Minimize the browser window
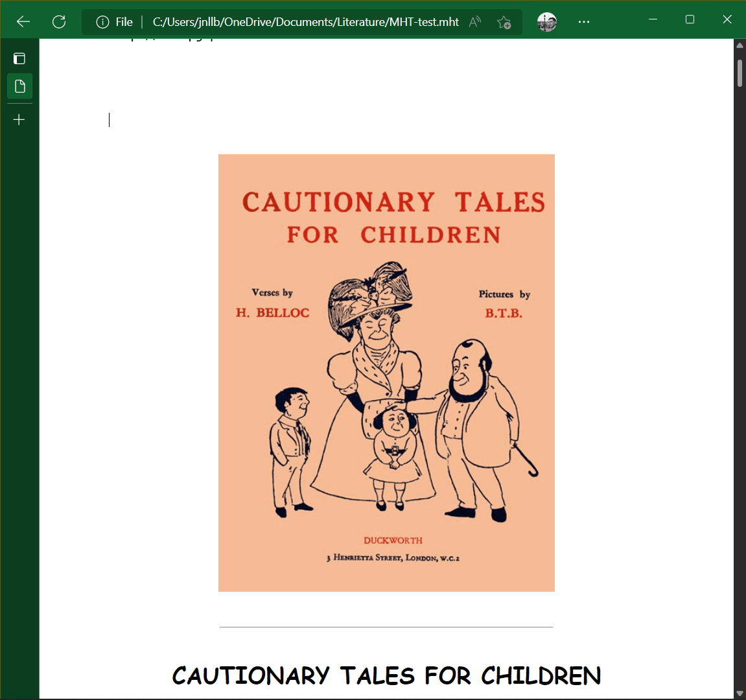Viewport: 746px width, 700px height. 653,19
